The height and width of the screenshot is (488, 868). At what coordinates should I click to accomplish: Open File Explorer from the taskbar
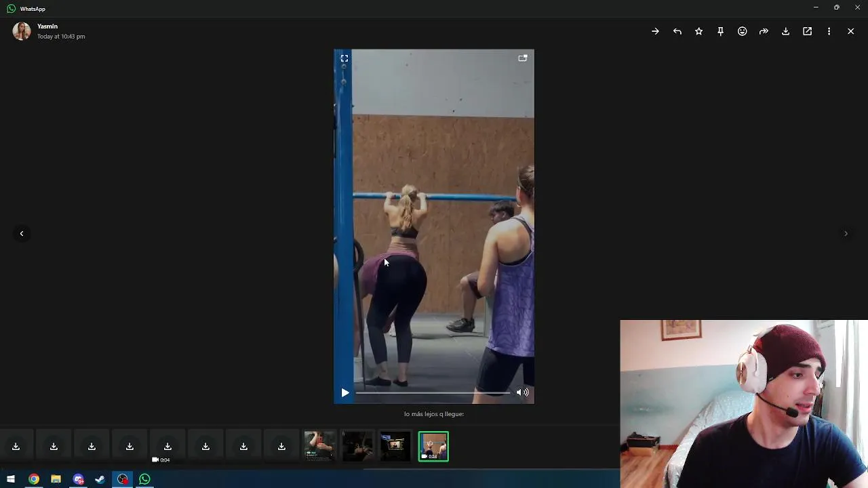tap(56, 479)
